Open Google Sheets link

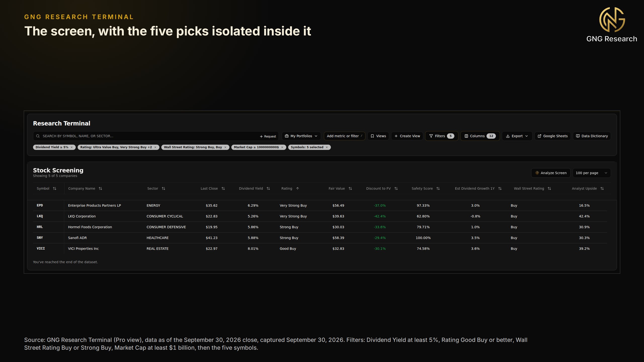point(552,136)
